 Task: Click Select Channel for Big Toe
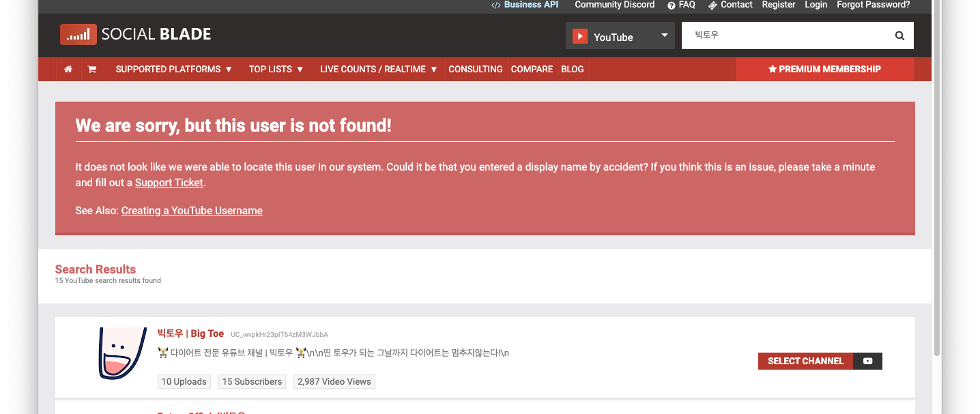[x=805, y=361]
